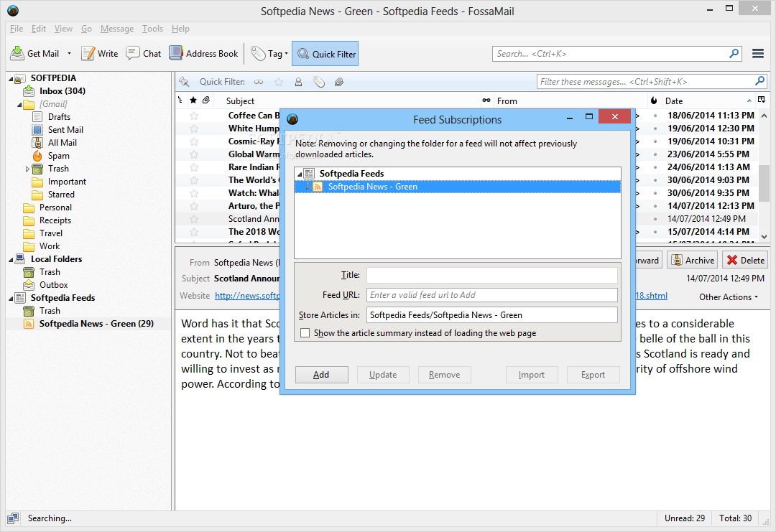Screen dimensions: 776x532
Task: Open the Other Actions dropdown
Action: coord(728,297)
